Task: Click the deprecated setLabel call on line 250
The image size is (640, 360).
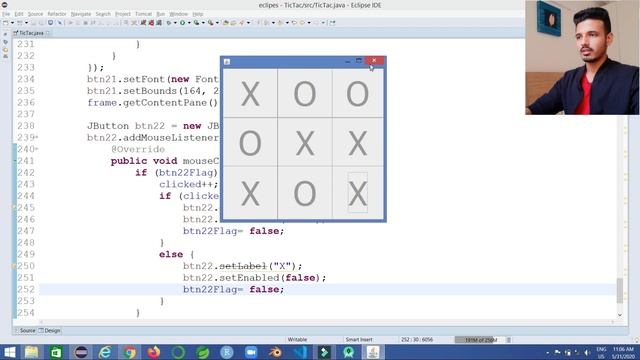Action: pos(243,266)
